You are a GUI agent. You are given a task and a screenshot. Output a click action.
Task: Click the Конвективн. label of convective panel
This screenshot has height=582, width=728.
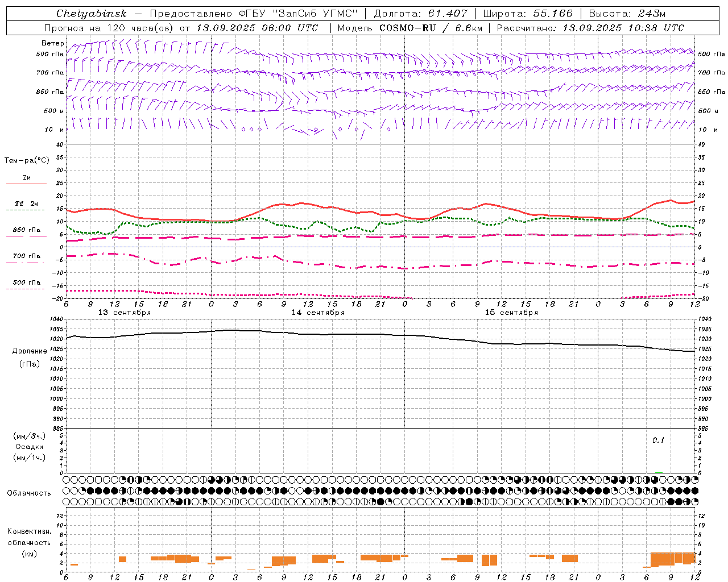30,531
